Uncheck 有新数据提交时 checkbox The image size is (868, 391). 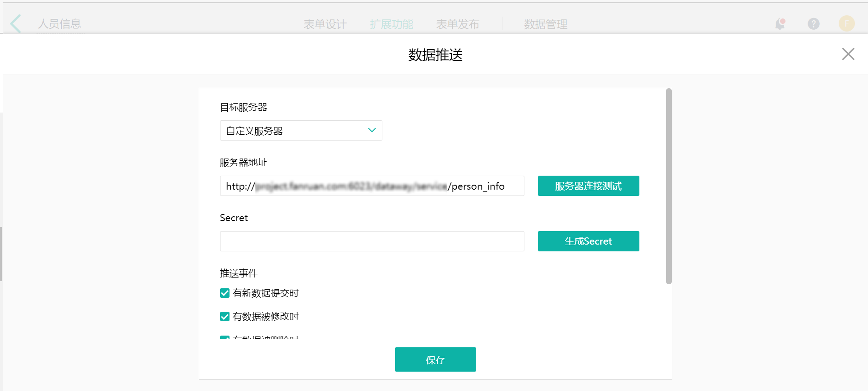click(x=225, y=293)
